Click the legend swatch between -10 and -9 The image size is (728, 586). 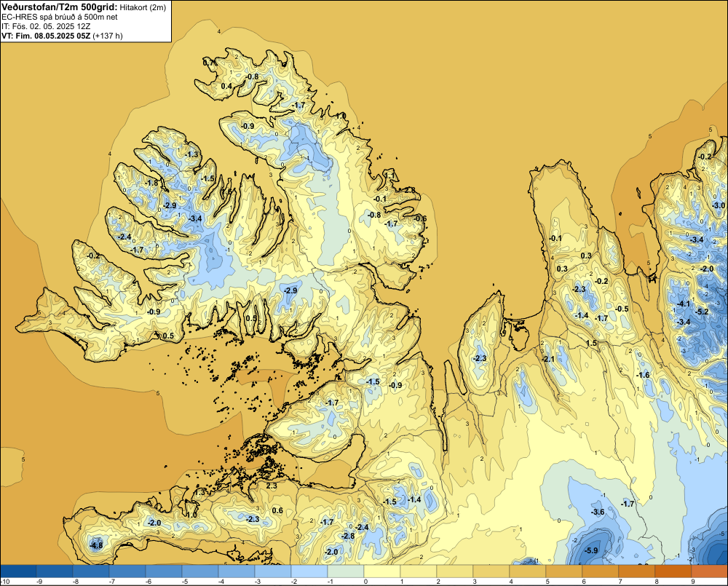coord(18,571)
